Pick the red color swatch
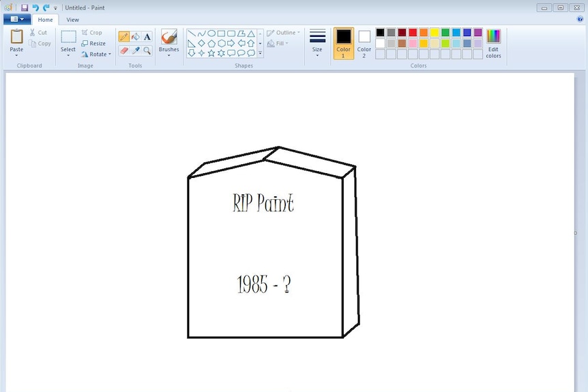588x392 pixels. pos(413,33)
